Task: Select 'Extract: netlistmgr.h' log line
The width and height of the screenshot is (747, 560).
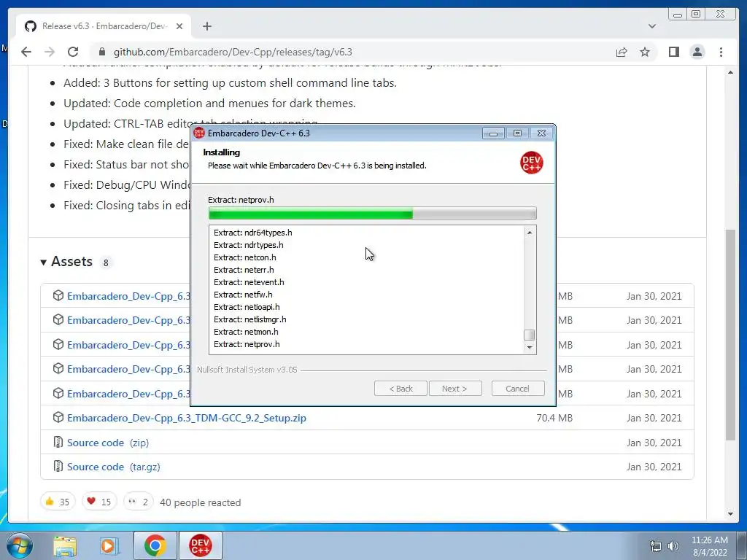Action: pos(250,319)
